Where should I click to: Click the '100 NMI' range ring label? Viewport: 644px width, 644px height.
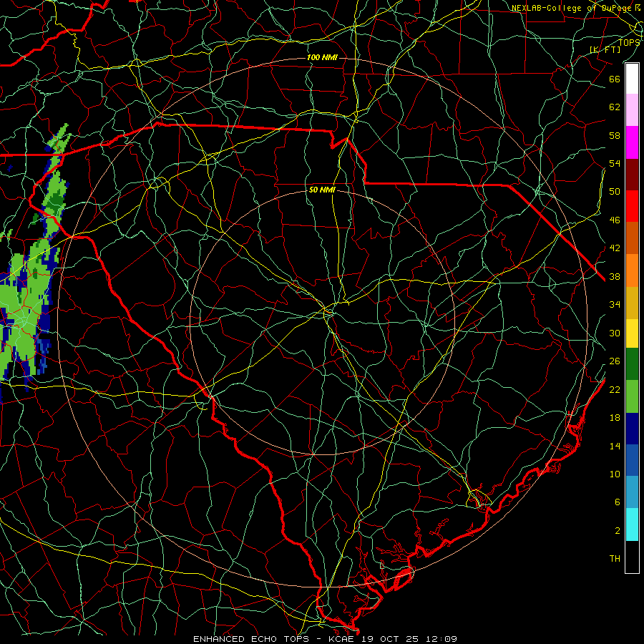coord(322,57)
